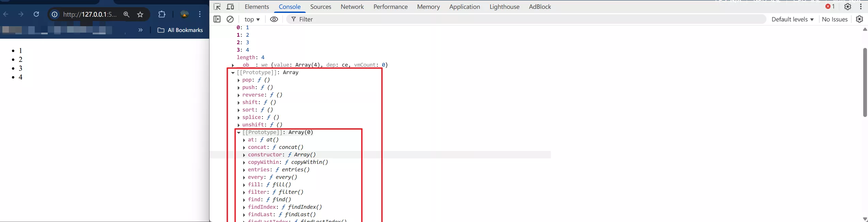The height and width of the screenshot is (222, 868).
Task: Open the browser extensions puzzle icon
Action: point(162,14)
